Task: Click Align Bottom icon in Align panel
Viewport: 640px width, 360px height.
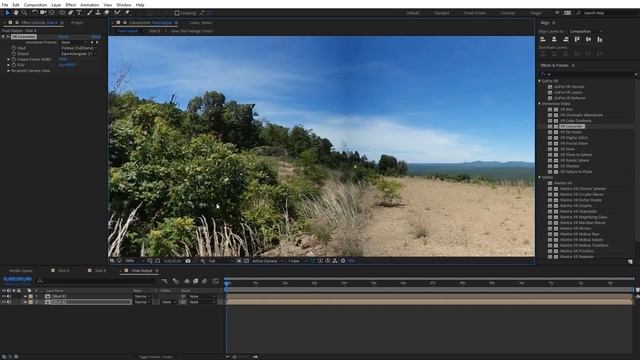Action: coord(600,40)
